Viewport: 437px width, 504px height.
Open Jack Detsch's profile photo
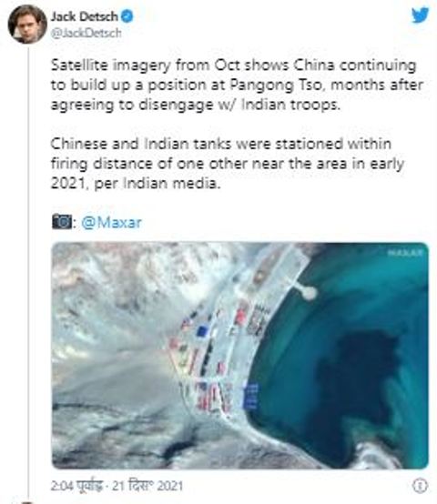27,25
